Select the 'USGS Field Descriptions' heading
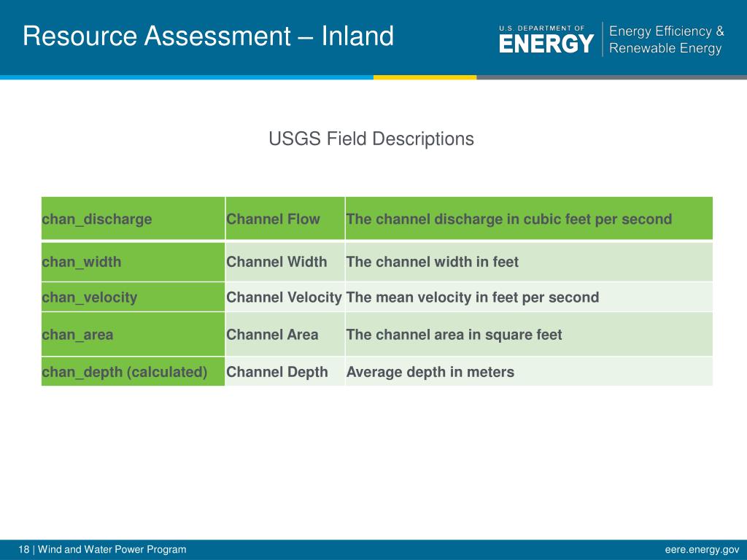 (x=371, y=139)
